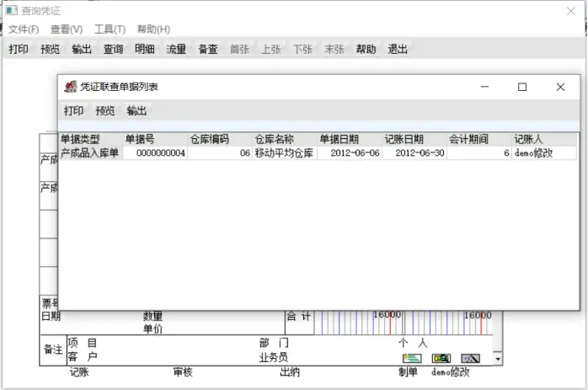Image resolution: width=588 pixels, height=390 pixels.
Task: Open the 文件(F) menu
Action: tap(24, 29)
